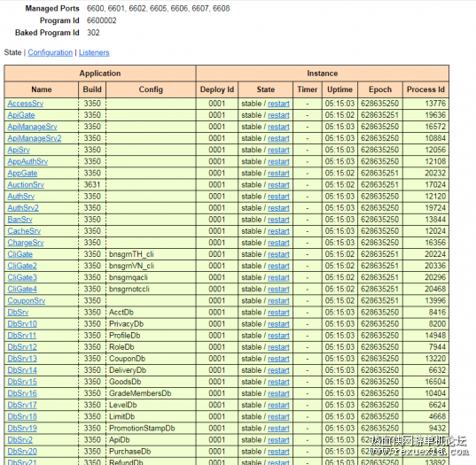Open the AuctionSrv application link
The image size is (476, 465).
pyautogui.click(x=26, y=185)
